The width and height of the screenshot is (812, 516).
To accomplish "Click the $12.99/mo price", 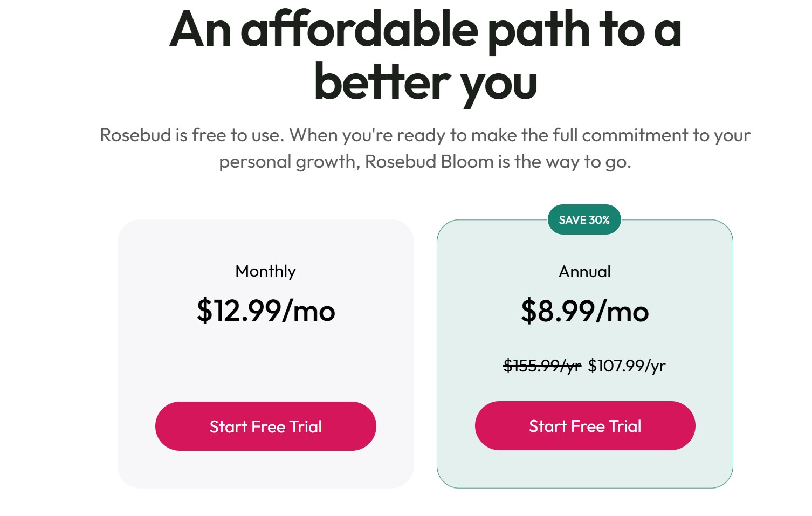I will click(265, 311).
